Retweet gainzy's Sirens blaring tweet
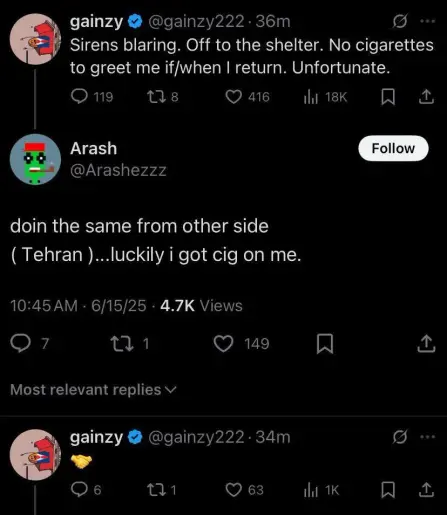447x515 pixels. click(x=156, y=97)
